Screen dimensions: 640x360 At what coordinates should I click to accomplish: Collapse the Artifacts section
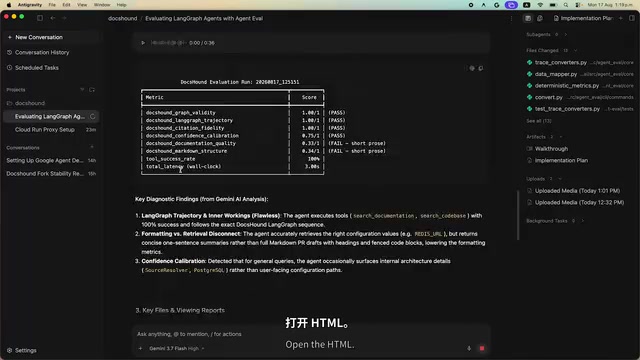click(561, 137)
